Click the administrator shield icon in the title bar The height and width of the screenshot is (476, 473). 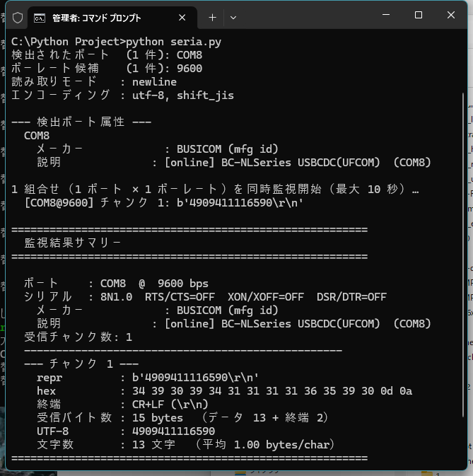[x=18, y=18]
